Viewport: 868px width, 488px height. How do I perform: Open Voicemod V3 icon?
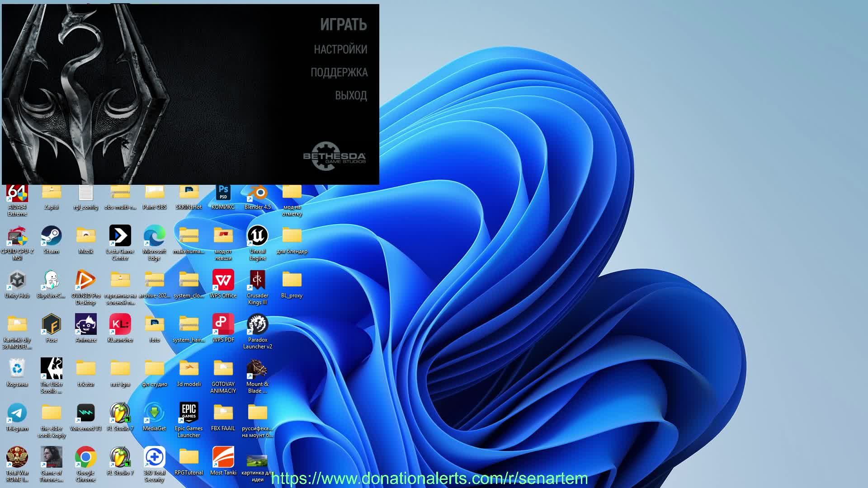point(86,417)
